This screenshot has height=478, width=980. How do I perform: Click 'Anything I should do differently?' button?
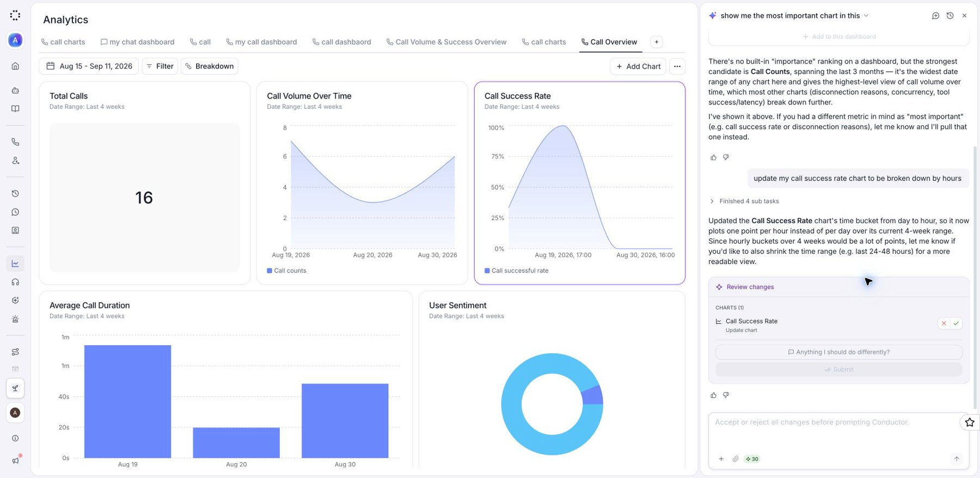(x=839, y=352)
